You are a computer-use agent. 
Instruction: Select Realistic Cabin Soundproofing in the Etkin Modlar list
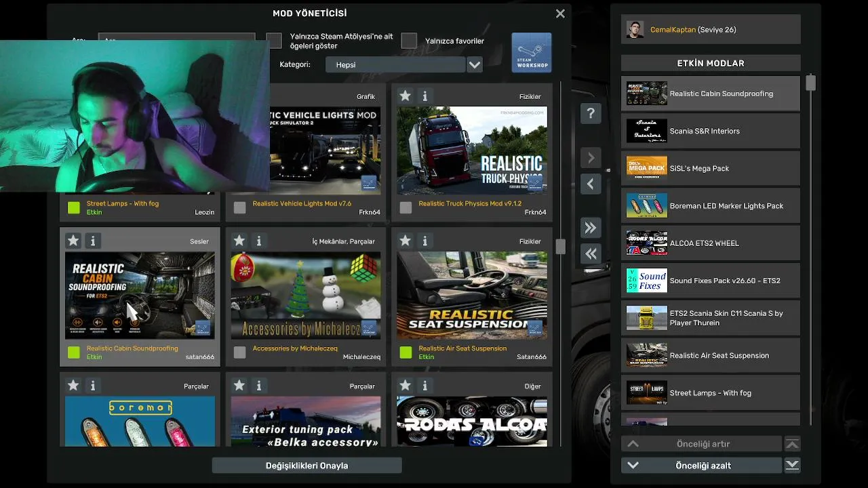pyautogui.click(x=711, y=94)
